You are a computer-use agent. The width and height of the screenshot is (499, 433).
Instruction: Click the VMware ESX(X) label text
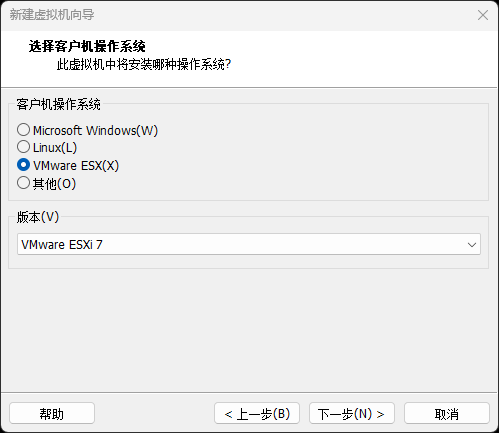point(76,165)
